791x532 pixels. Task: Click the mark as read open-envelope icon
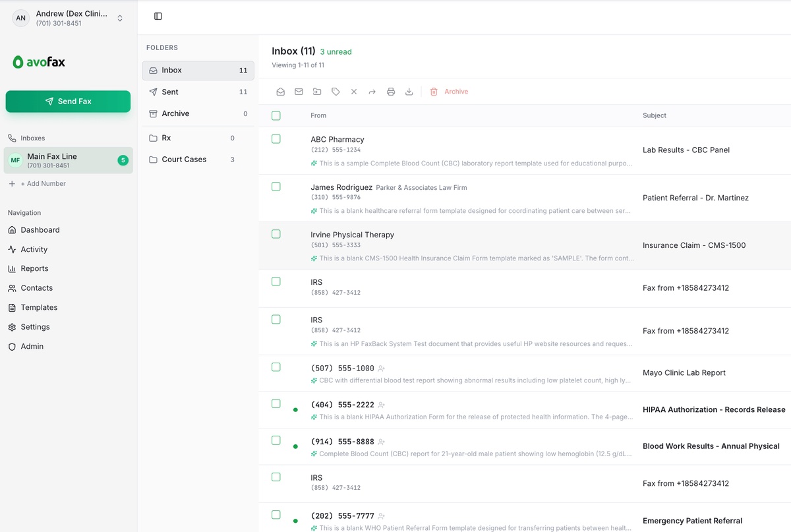click(x=280, y=92)
